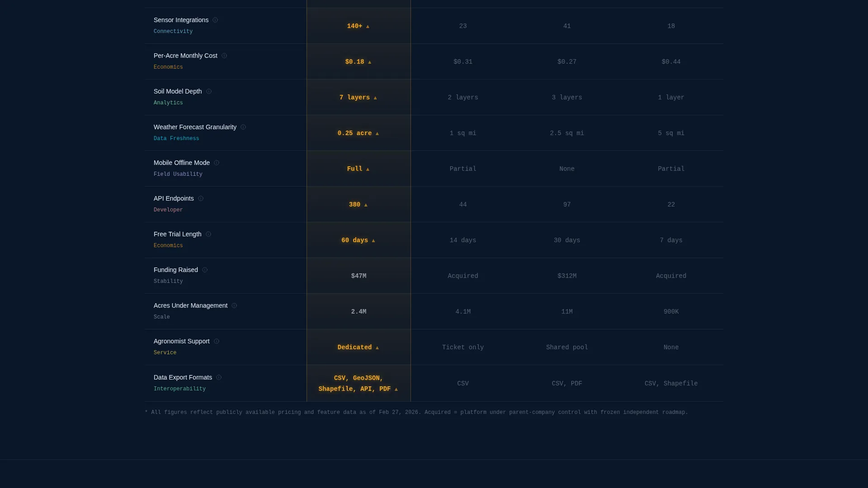This screenshot has width=868, height=488.
Task: Select the Interoperability category tag
Action: coord(179,389)
